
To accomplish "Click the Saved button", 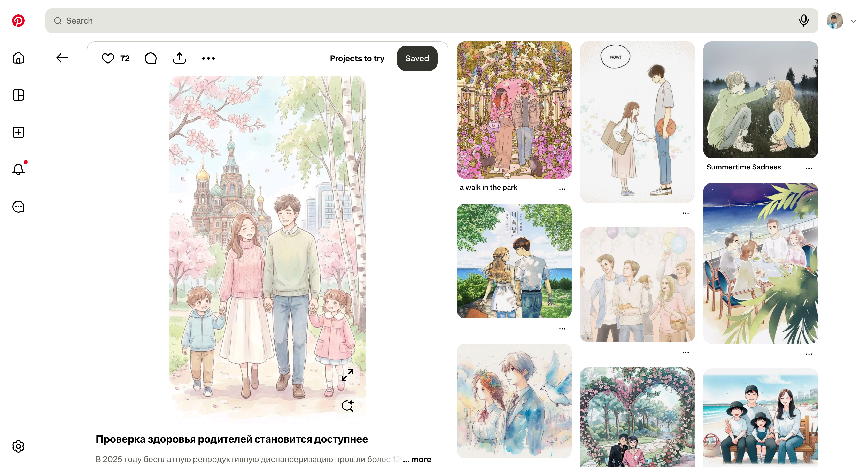I will pyautogui.click(x=417, y=58).
